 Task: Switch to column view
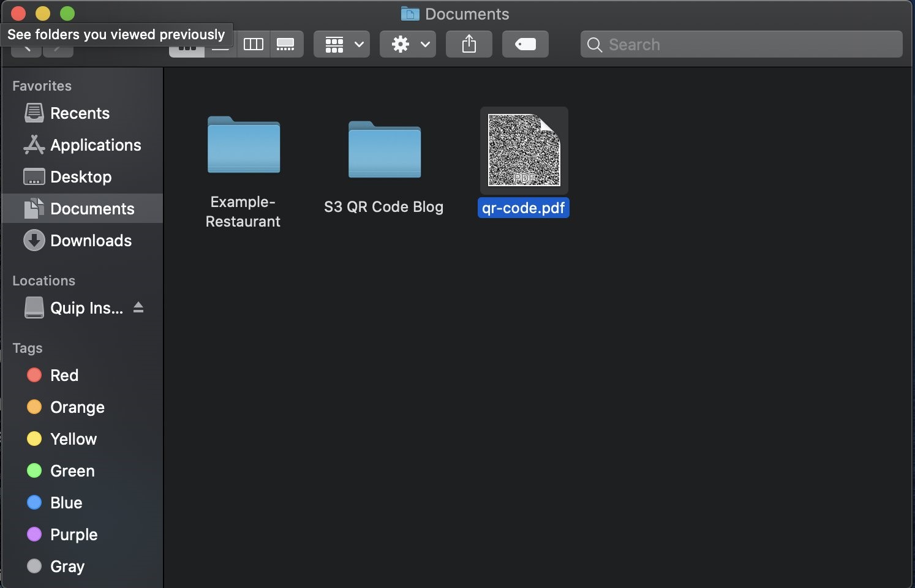254,44
